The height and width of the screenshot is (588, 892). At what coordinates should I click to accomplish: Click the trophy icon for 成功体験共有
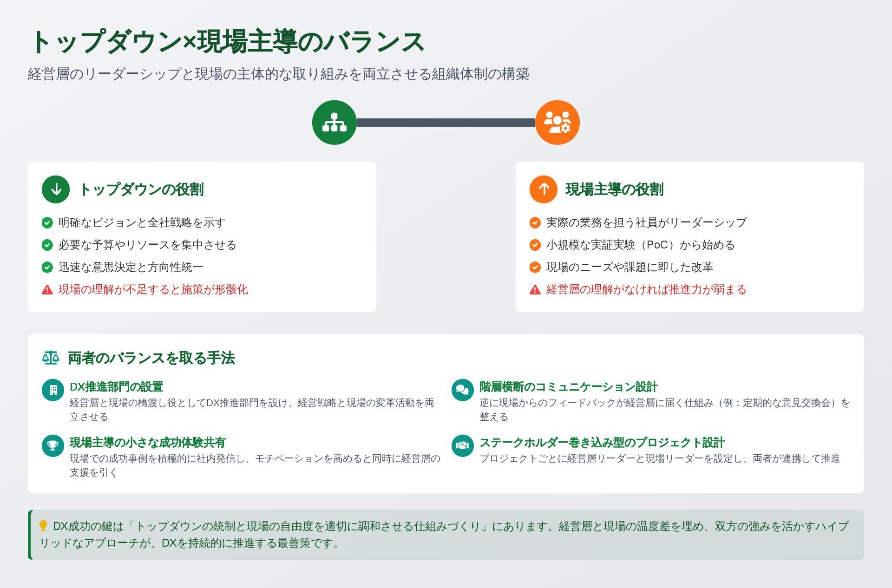click(x=53, y=445)
